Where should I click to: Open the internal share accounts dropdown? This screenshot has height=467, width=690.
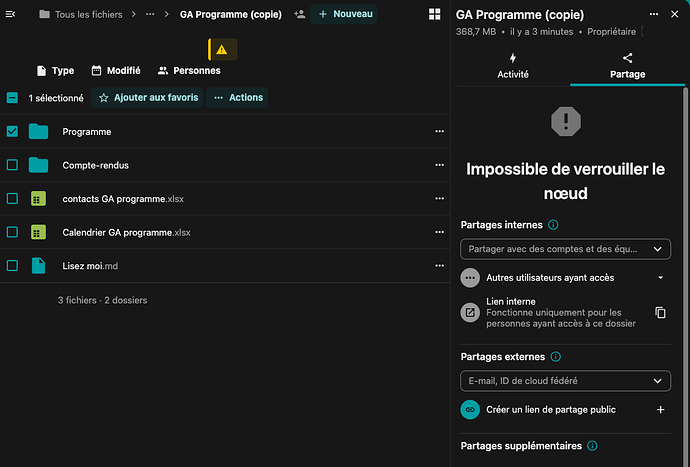(x=565, y=249)
